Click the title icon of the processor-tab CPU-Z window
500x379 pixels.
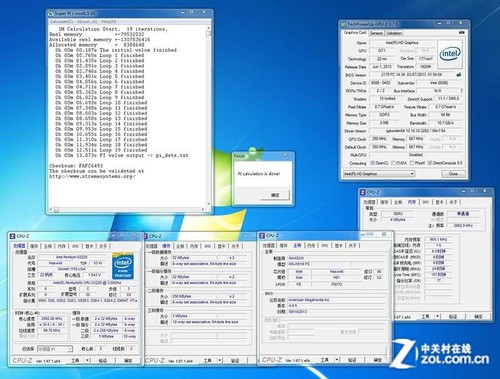point(13,236)
